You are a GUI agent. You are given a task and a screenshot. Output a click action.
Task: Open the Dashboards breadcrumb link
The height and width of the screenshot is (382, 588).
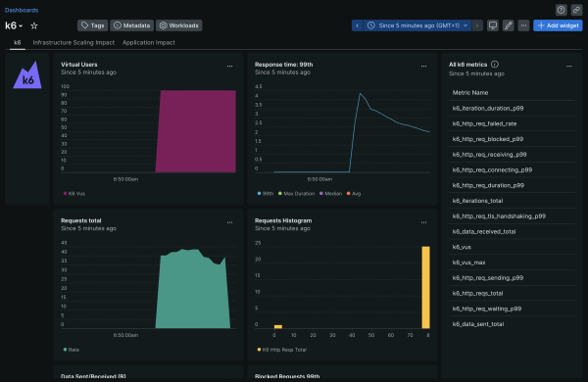(x=22, y=10)
